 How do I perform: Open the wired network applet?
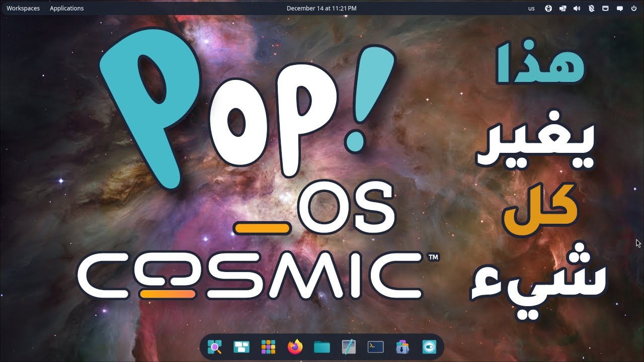click(x=606, y=8)
